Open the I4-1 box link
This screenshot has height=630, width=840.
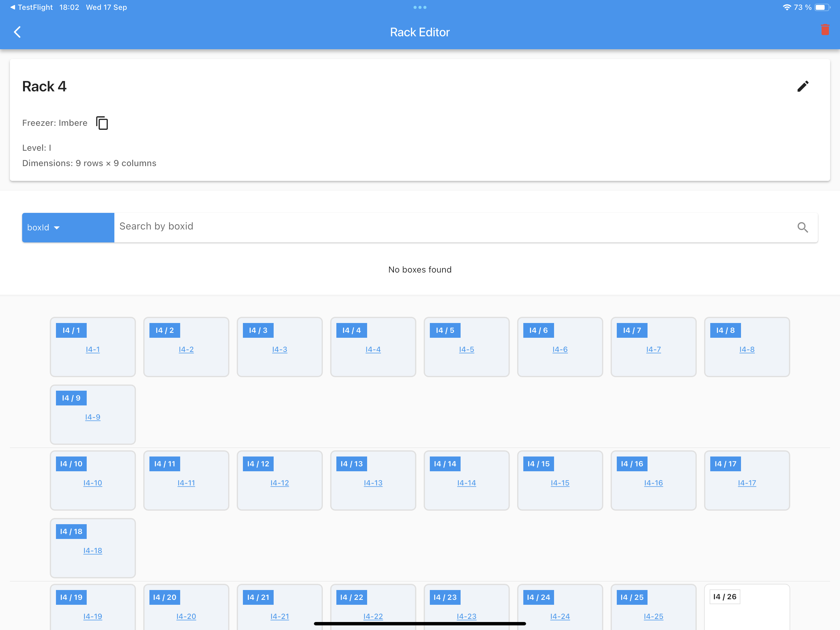coord(93,349)
